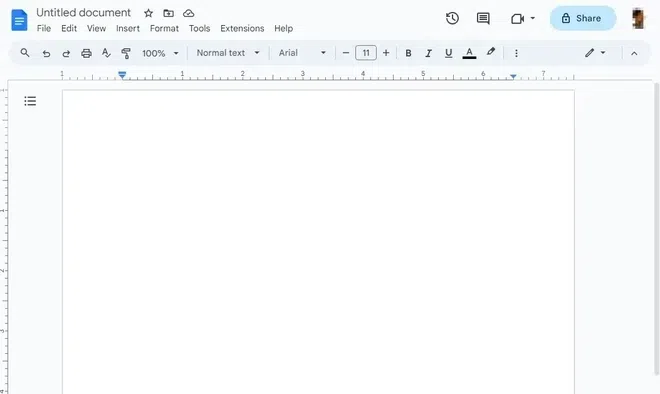660x394 pixels.
Task: Toggle italic formatting
Action: coord(428,53)
